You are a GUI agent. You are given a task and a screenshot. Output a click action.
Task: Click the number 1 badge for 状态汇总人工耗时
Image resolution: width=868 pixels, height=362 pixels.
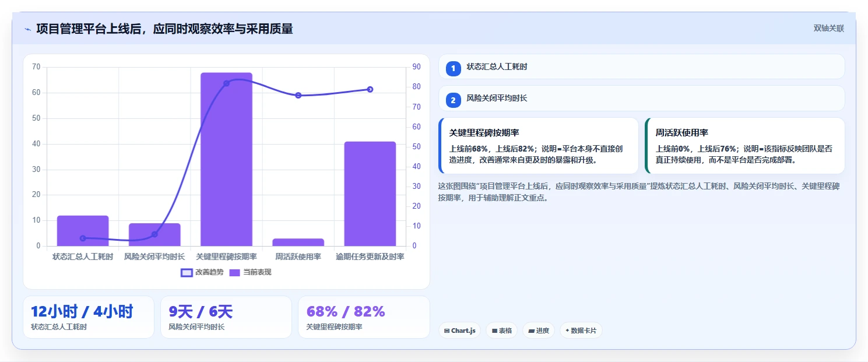pyautogui.click(x=453, y=68)
